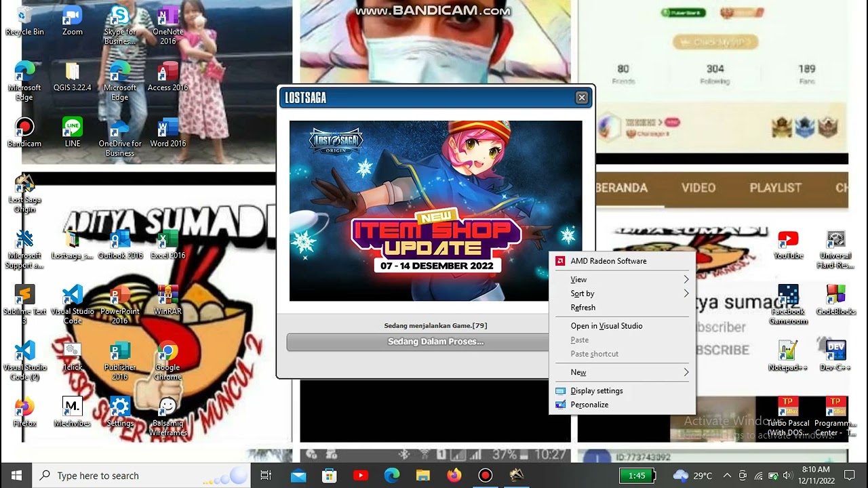Open Outlook 2016 shortcut
Screen dimensions: 868x488
coord(120,244)
